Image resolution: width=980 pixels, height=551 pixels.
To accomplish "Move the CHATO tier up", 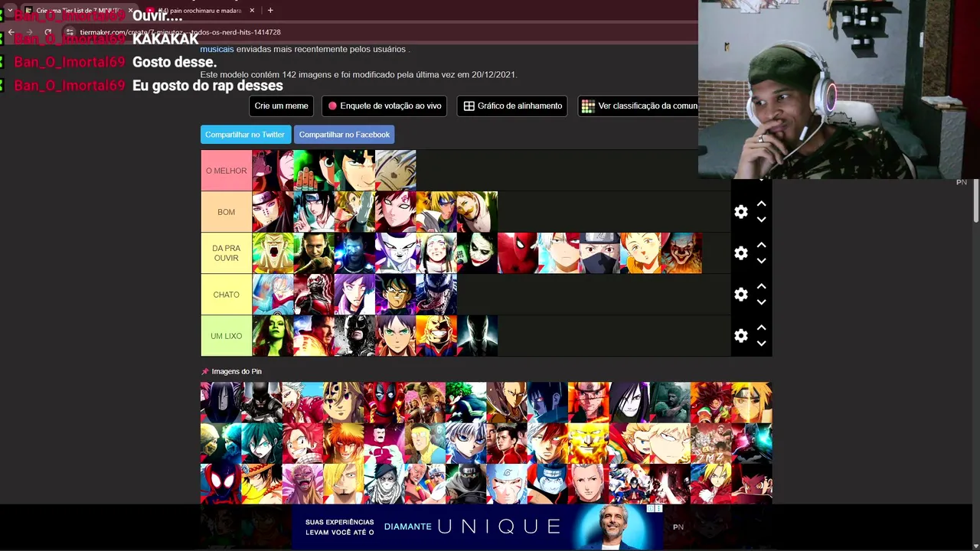I will [761, 287].
